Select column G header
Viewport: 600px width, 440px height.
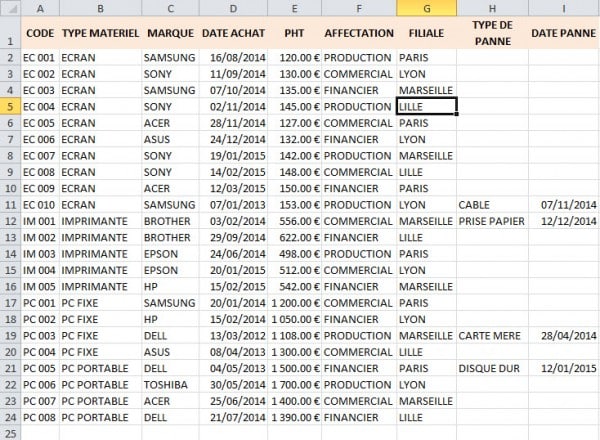(426, 8)
